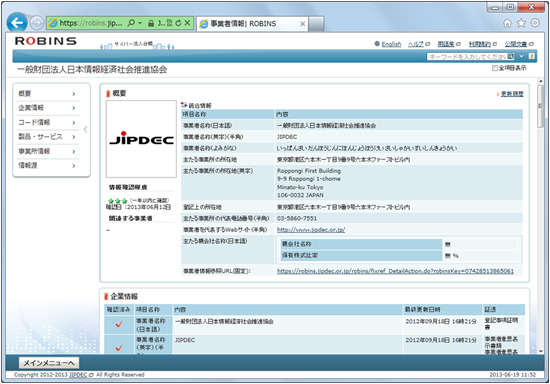This screenshot has height=384, width=550.
Task: Open browser tools gear icon
Action: point(535,23)
